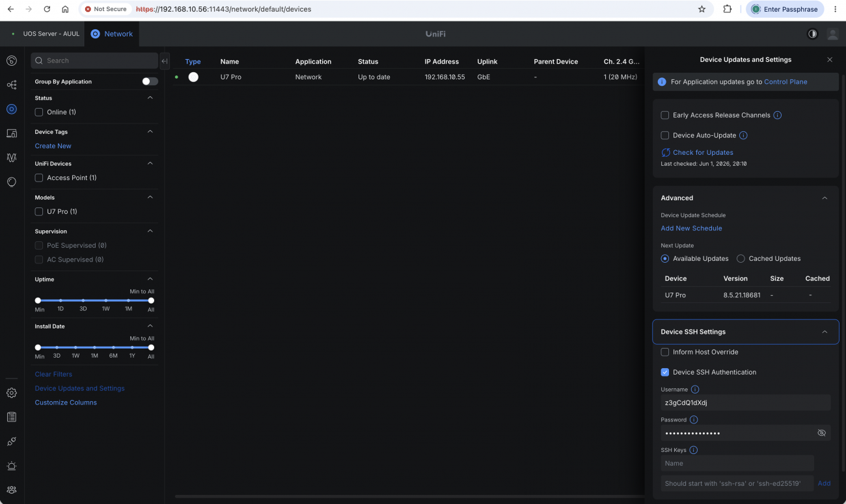Select the UniFi Devices sidebar icon
Viewport: 846px width, 504px height.
[x=12, y=109]
